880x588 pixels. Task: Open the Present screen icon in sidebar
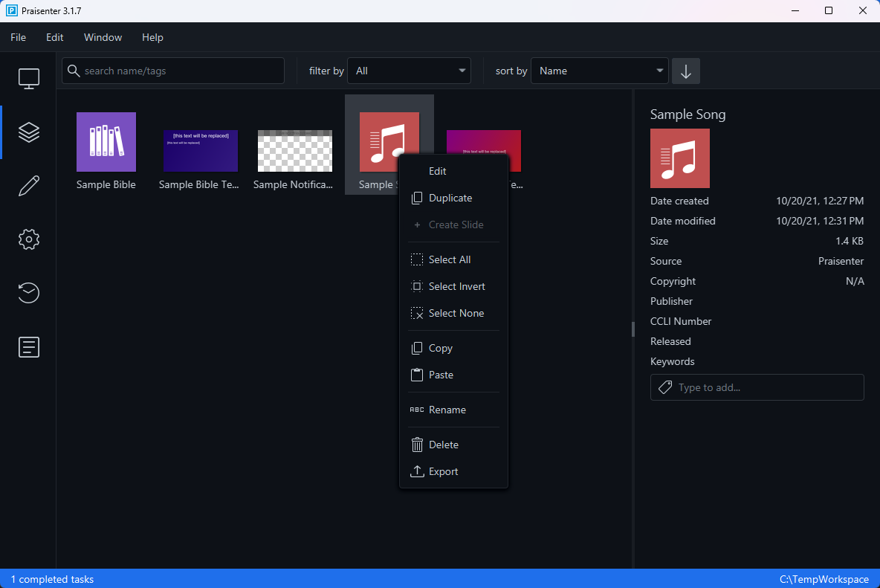28,79
